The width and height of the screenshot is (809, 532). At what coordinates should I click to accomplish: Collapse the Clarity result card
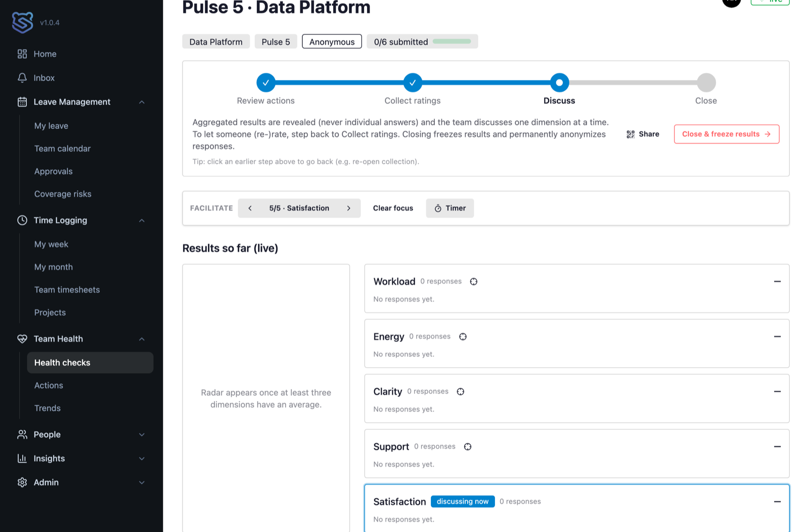click(x=777, y=392)
